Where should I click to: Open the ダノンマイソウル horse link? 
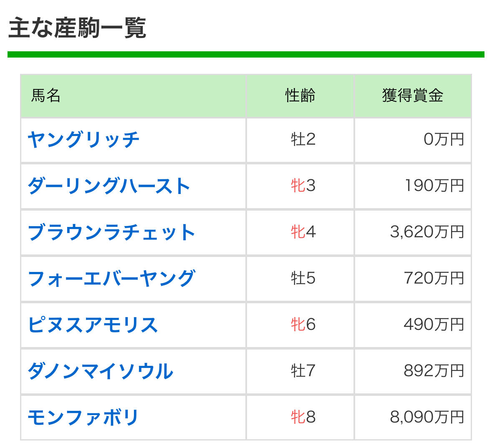(x=100, y=371)
